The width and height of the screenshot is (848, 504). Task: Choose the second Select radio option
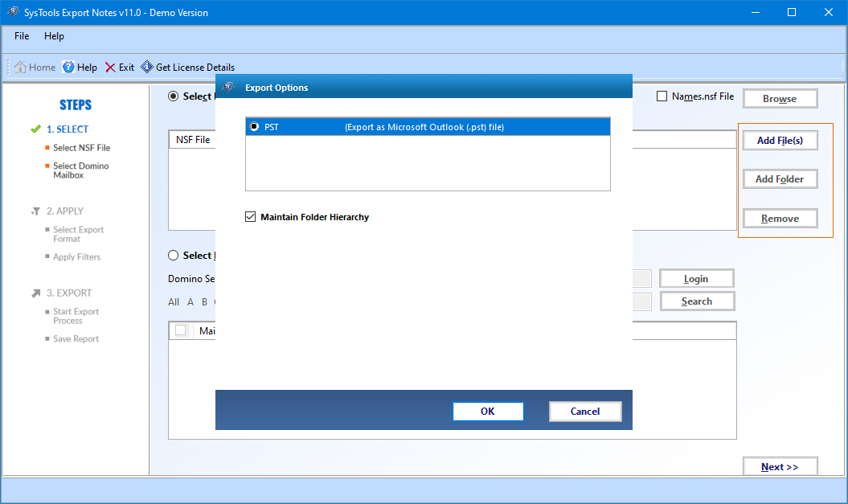(x=173, y=256)
